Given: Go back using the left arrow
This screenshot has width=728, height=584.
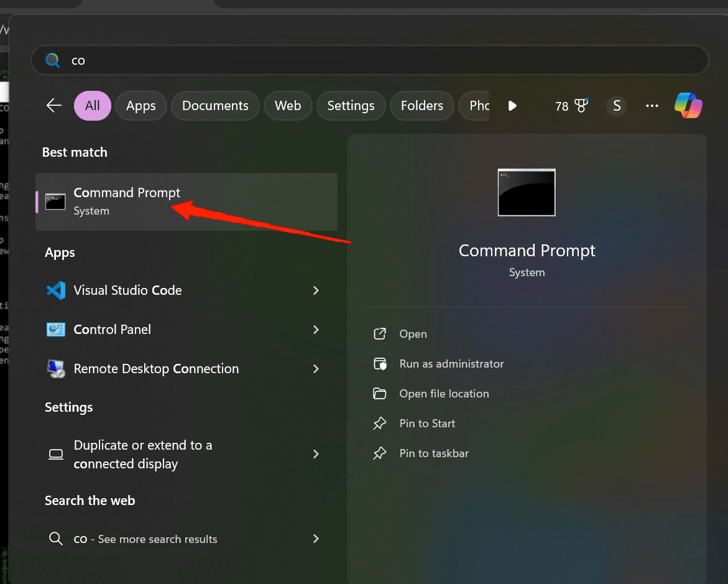Looking at the screenshot, I should pyautogui.click(x=54, y=106).
